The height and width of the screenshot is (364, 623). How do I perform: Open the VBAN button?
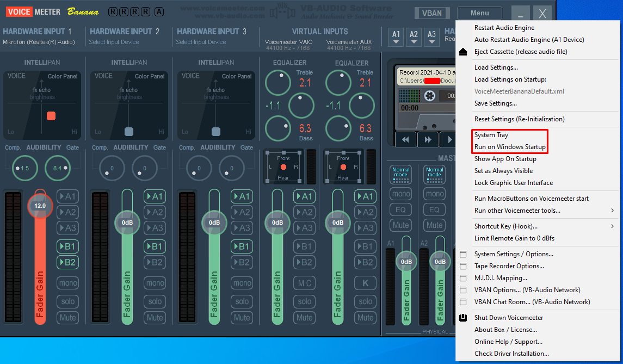[432, 13]
